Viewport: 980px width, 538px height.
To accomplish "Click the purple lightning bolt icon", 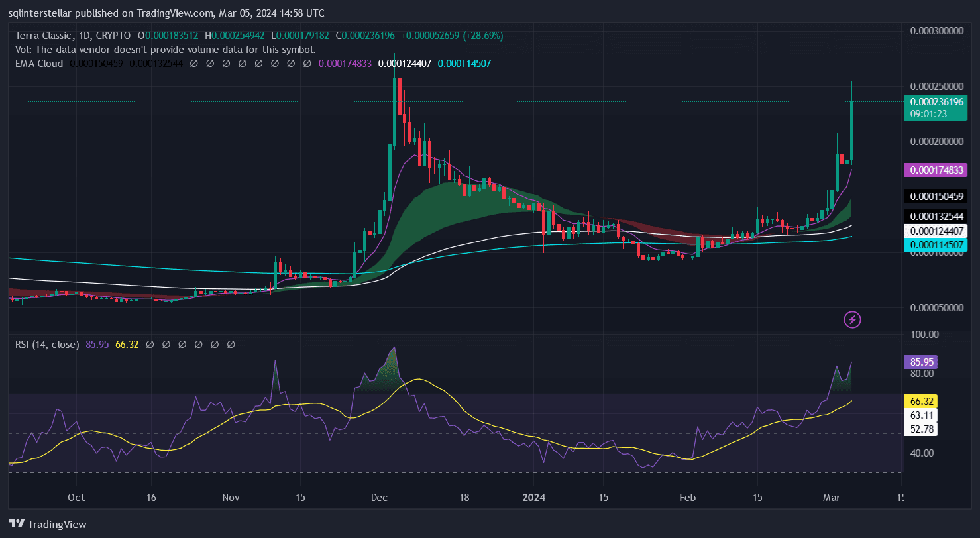I will tap(852, 320).
